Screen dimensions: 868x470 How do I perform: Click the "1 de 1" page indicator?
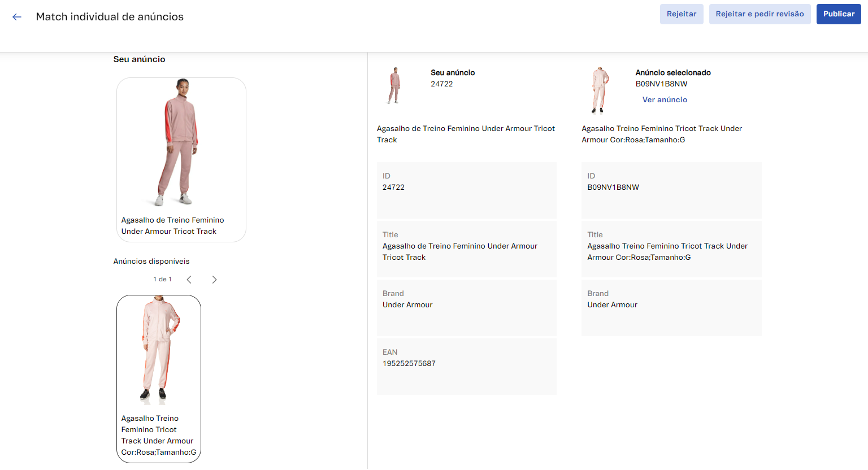pyautogui.click(x=162, y=280)
